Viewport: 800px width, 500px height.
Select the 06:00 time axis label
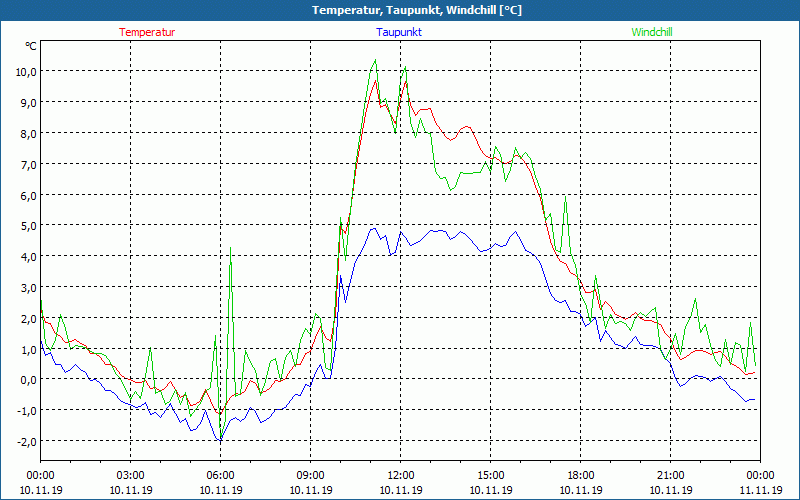pos(221,475)
